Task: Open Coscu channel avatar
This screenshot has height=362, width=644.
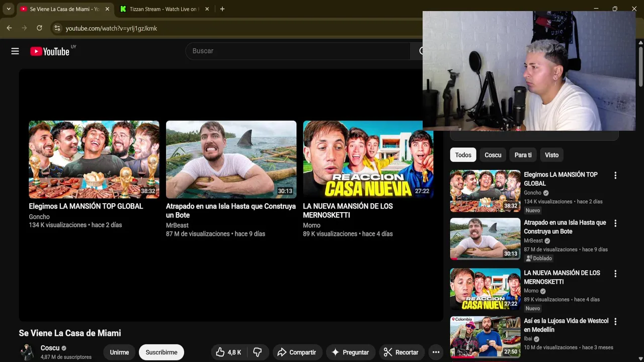Action: 27,352
